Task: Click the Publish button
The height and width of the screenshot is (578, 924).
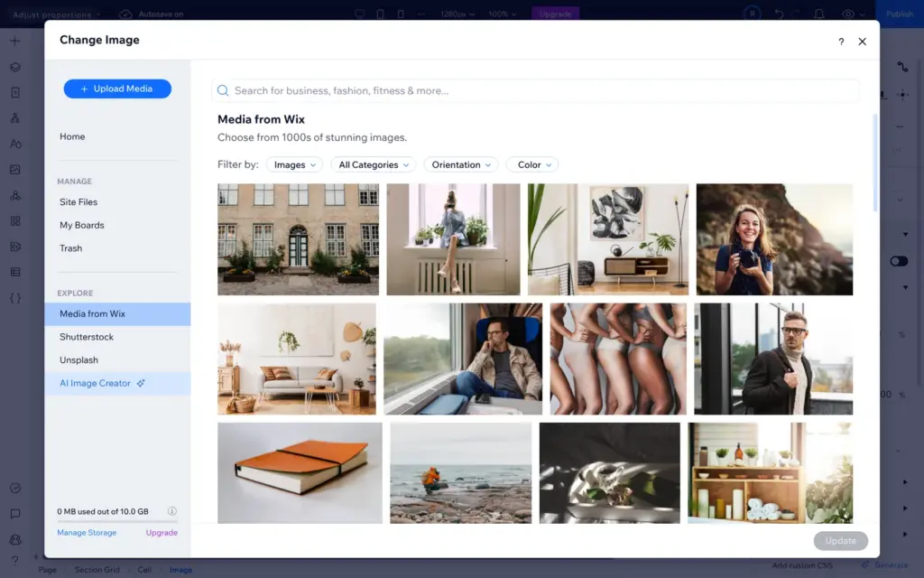Action: click(900, 14)
